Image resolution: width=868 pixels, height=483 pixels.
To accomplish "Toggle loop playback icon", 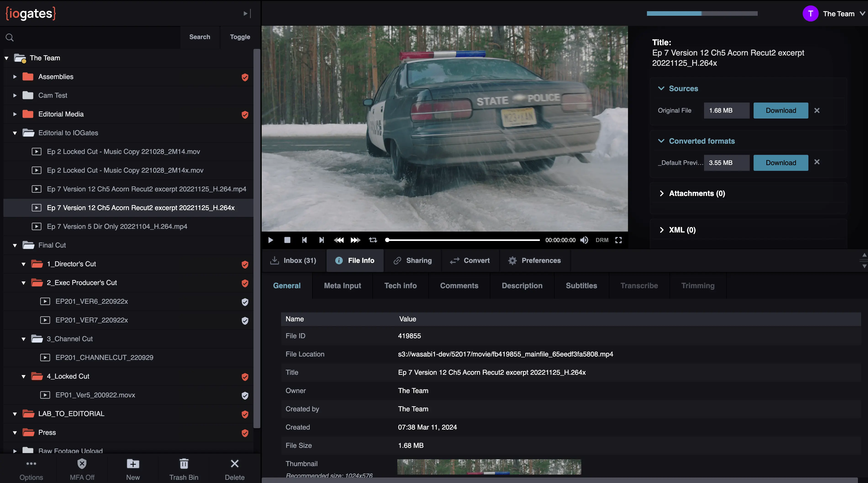I will (373, 240).
